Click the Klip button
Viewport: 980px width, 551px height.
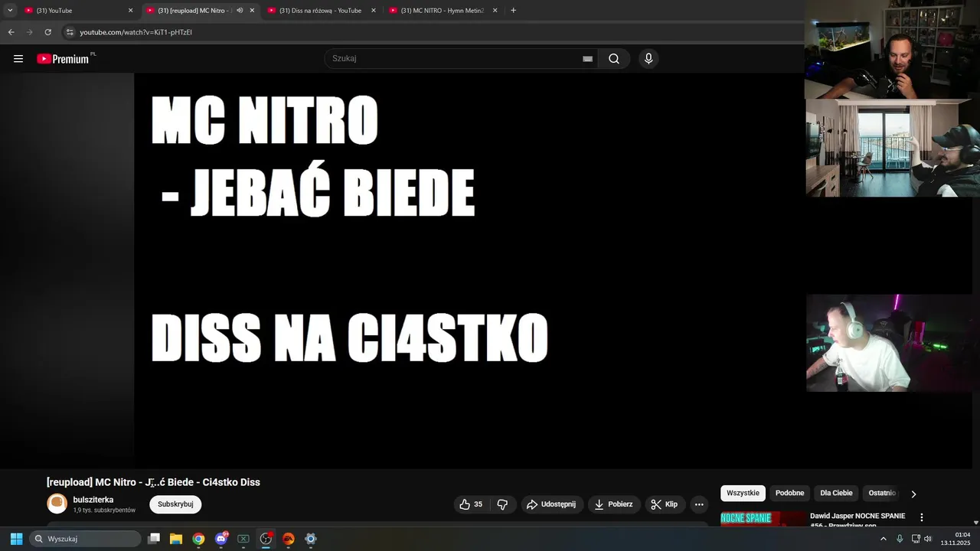click(x=665, y=504)
